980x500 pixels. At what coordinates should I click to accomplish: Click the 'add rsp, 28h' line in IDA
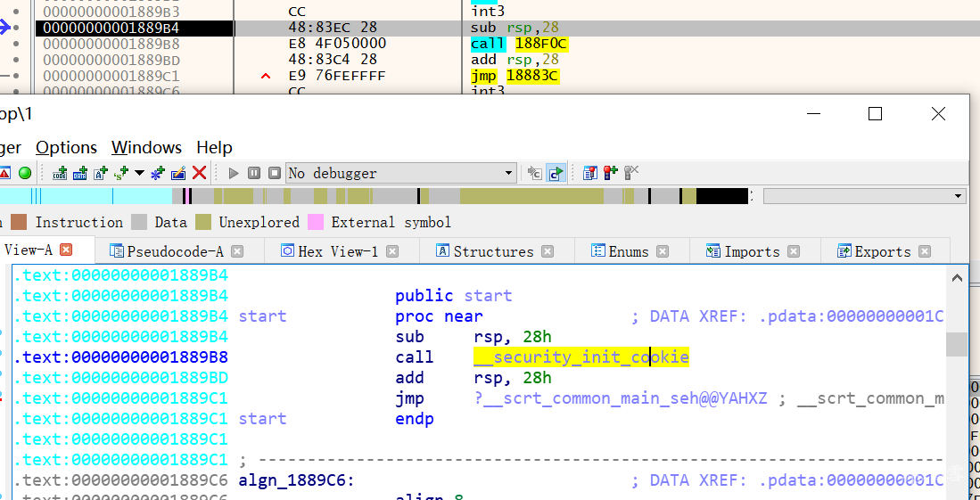[474, 378]
